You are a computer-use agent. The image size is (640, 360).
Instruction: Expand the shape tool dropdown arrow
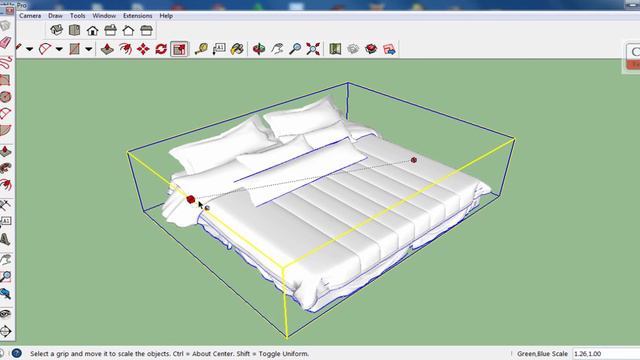(x=89, y=49)
